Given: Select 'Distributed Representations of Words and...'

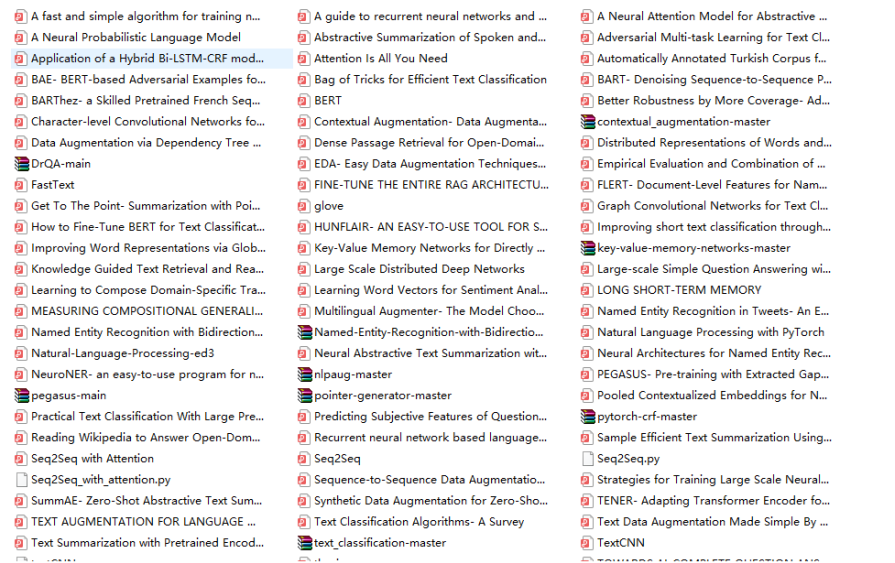Looking at the screenshot, I should pos(714,143).
